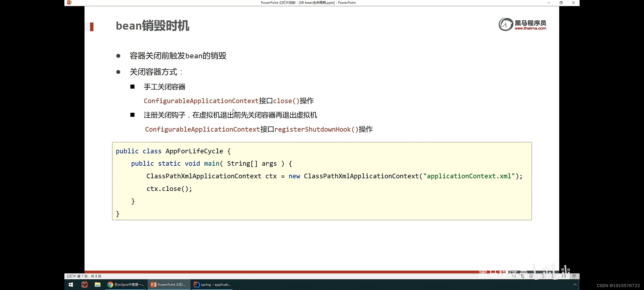Click the PowerPoint logo in title bar
The image size is (644, 290).
(x=69, y=2)
